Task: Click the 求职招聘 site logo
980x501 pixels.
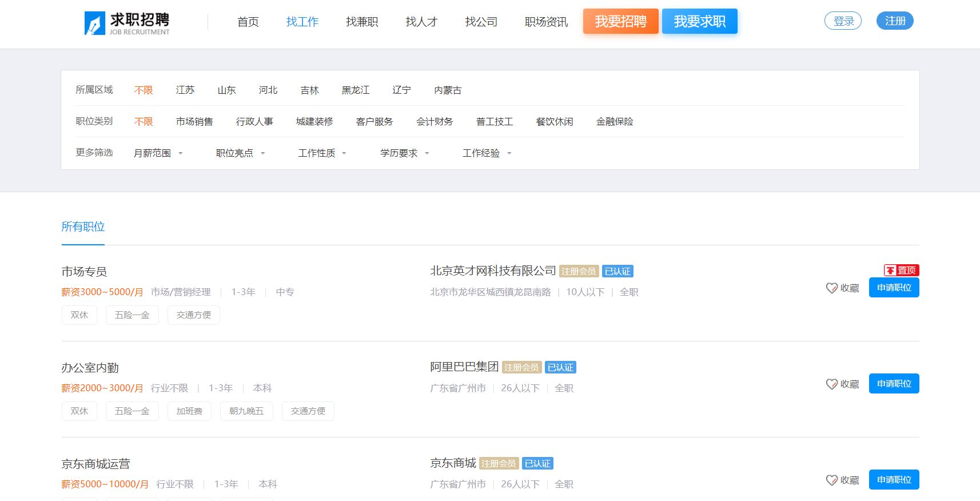Action: click(127, 23)
